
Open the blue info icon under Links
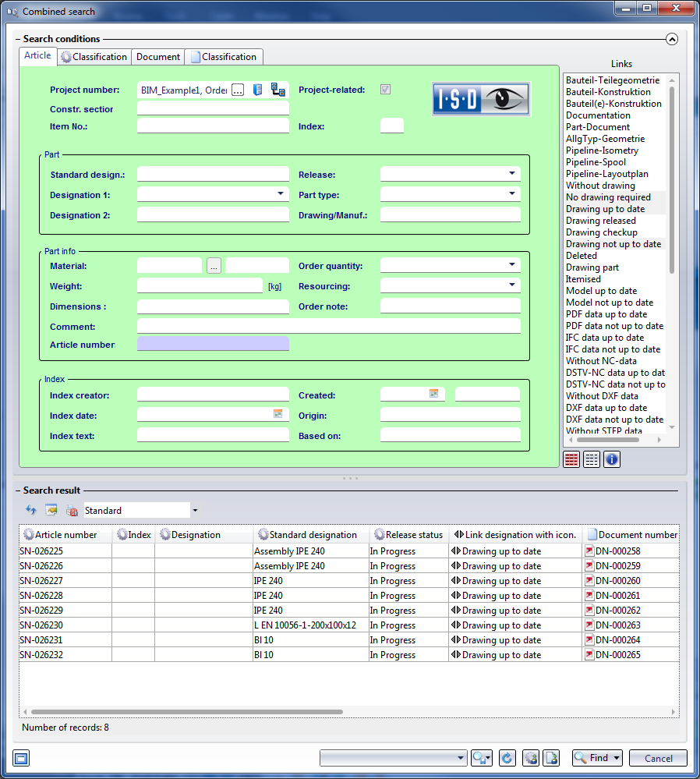pos(612,459)
